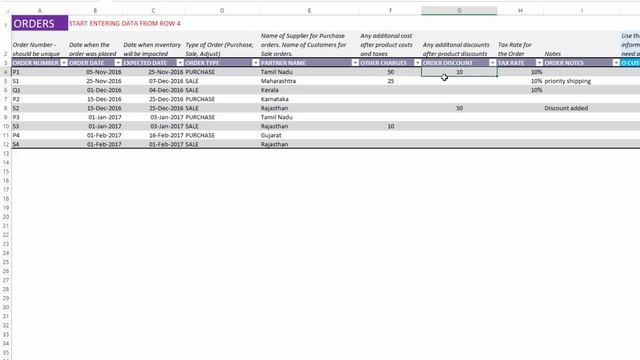Screen dimensions: 640x360
Task: Select order number cell S4
Action: pos(40,144)
